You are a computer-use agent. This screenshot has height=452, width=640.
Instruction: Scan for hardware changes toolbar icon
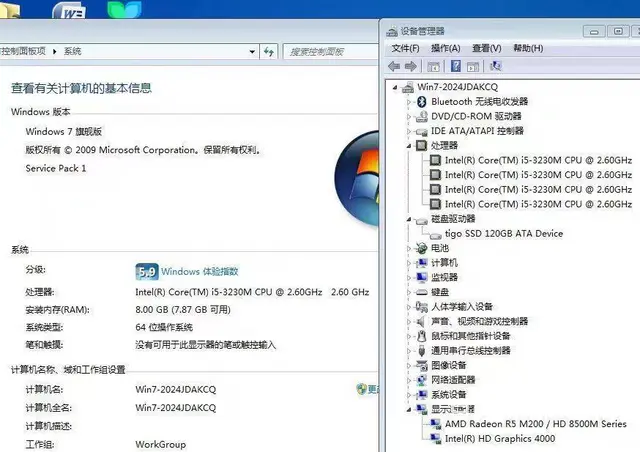[496, 66]
